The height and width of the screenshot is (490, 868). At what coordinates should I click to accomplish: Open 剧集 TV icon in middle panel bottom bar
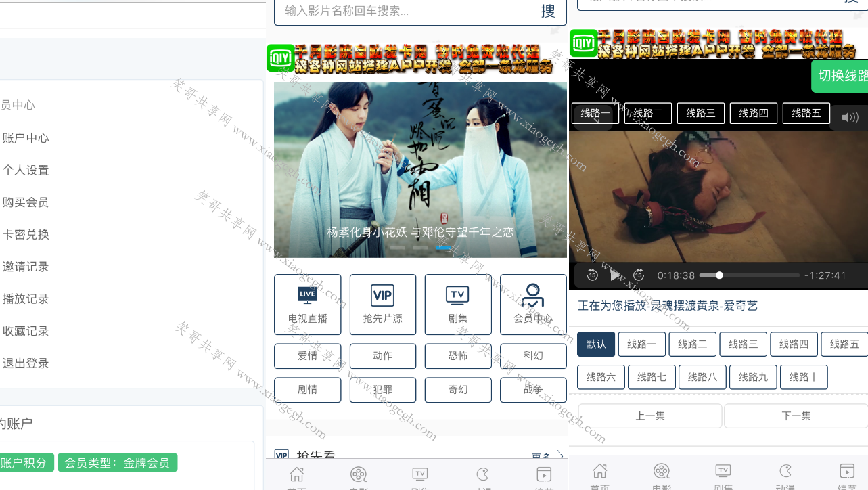click(x=420, y=478)
